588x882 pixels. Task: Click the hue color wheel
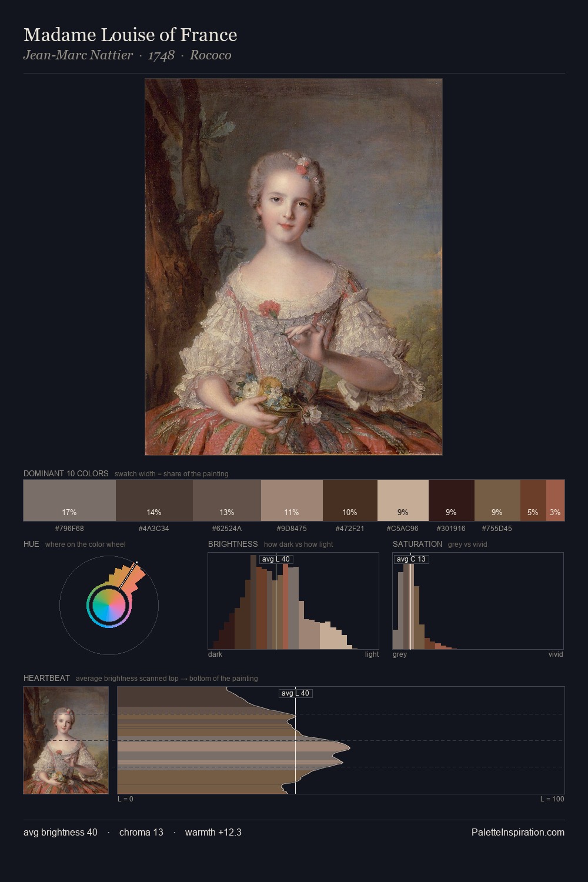click(109, 605)
